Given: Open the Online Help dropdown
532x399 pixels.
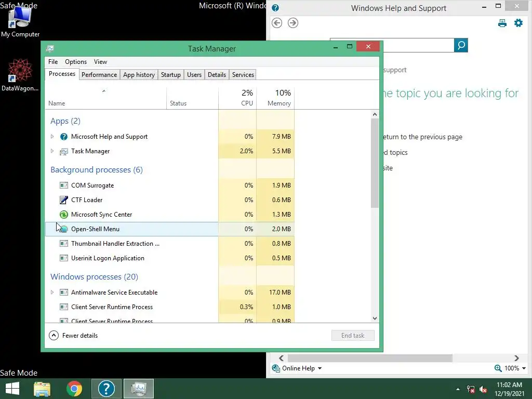Looking at the screenshot, I should point(297,368).
